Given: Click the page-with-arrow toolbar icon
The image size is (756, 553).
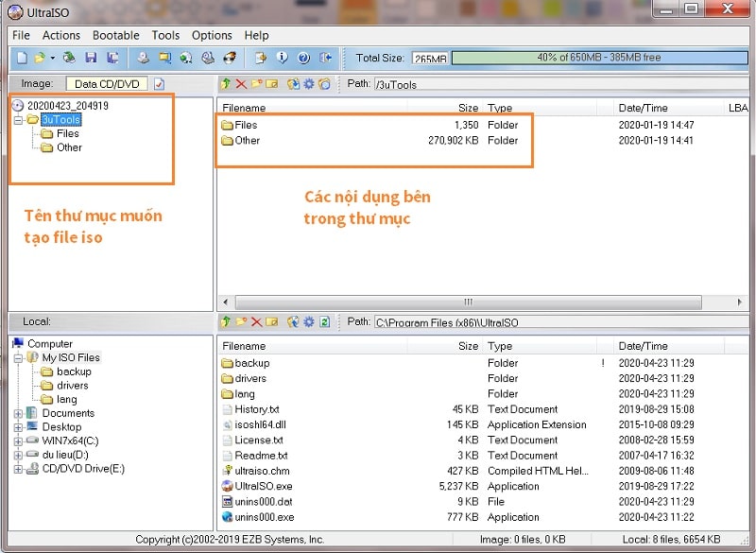Looking at the screenshot, I should 261,58.
